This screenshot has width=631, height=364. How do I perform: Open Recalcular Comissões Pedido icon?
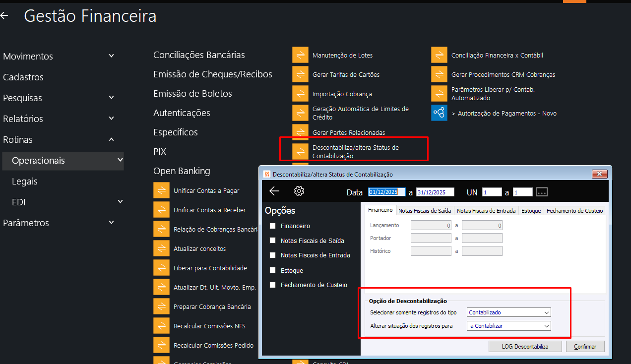[x=161, y=345]
